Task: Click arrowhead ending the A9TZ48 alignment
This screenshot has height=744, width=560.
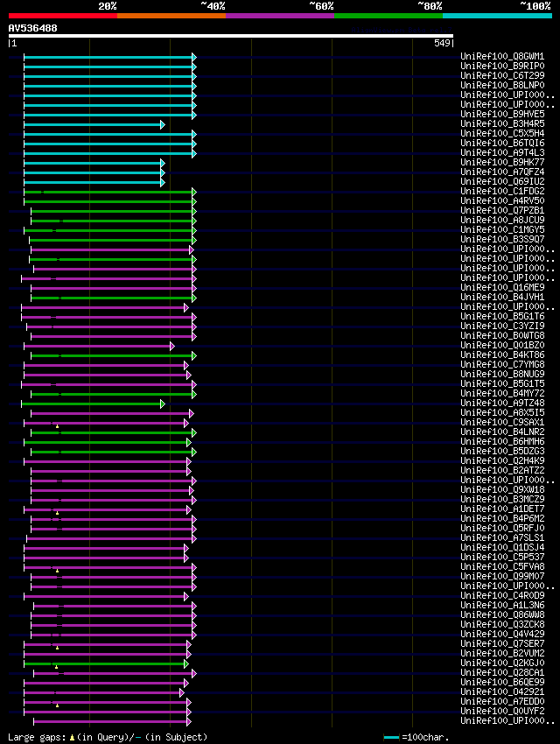Action: (163, 404)
